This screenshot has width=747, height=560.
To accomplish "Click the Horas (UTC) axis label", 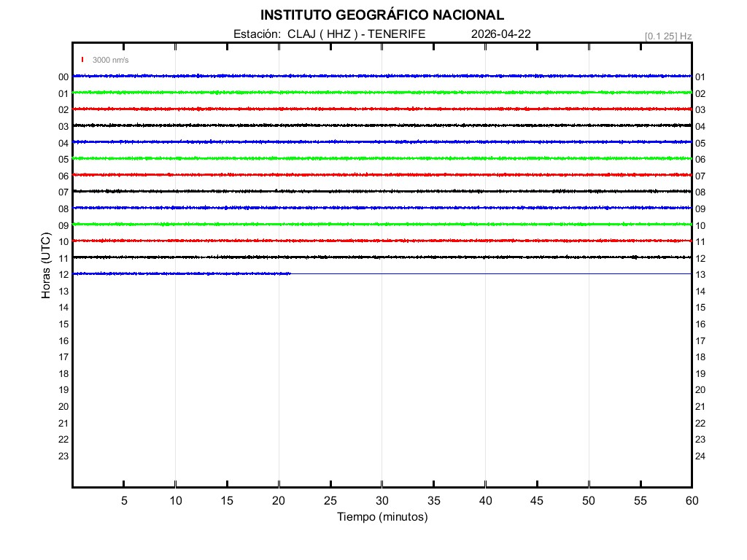I will click(46, 266).
